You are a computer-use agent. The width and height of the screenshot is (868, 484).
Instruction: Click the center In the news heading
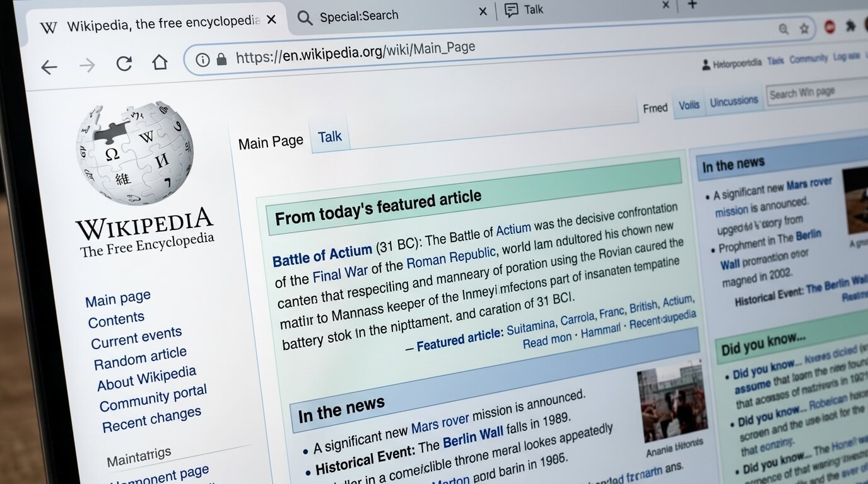pos(341,409)
